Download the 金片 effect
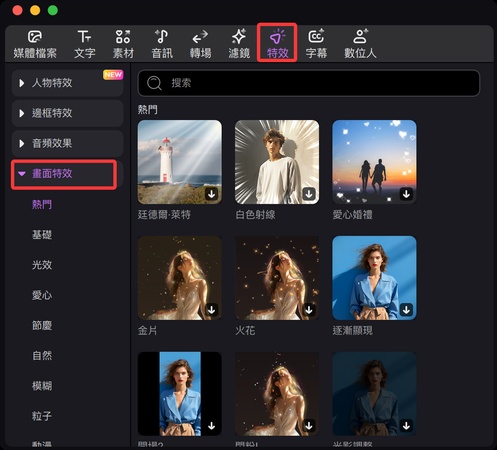This screenshot has width=497, height=450. point(212,310)
